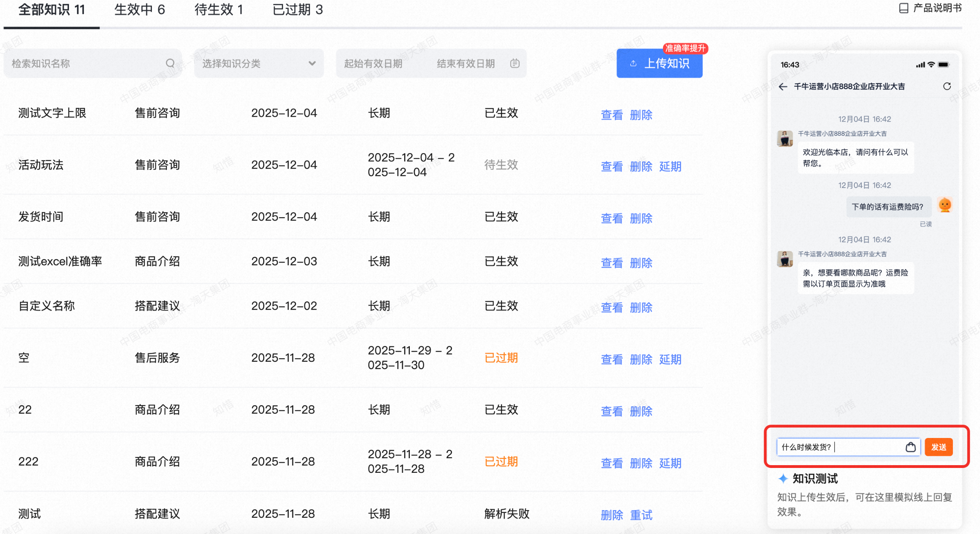This screenshot has width=980, height=534.
Task: Click the 自定义名称 name cell
Action: coord(47,305)
